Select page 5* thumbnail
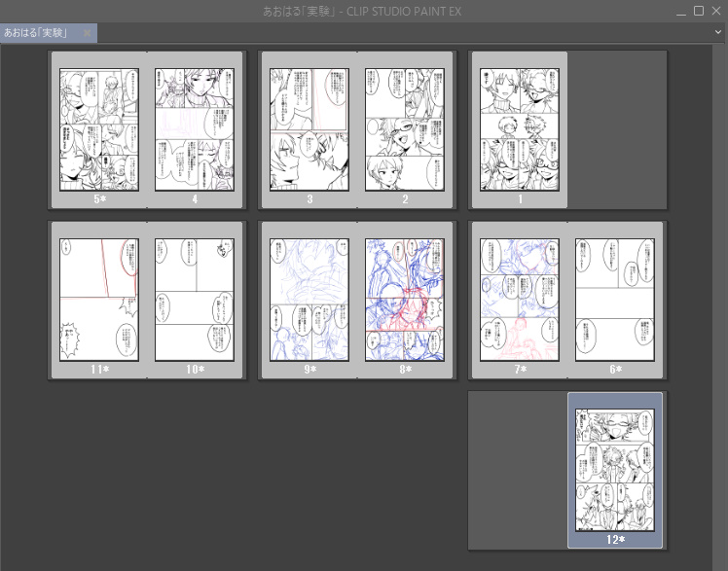Screen dimensions: 728x571 tap(99, 129)
